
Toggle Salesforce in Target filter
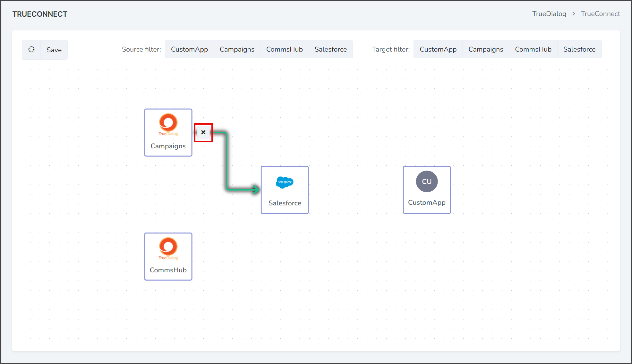[x=579, y=49]
